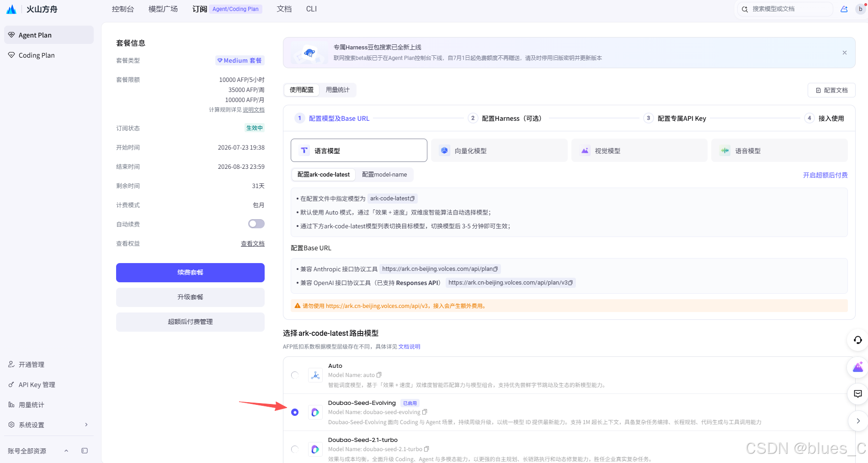Open the purple mountain floating assistant icon
The width and height of the screenshot is (868, 463).
pos(858,367)
